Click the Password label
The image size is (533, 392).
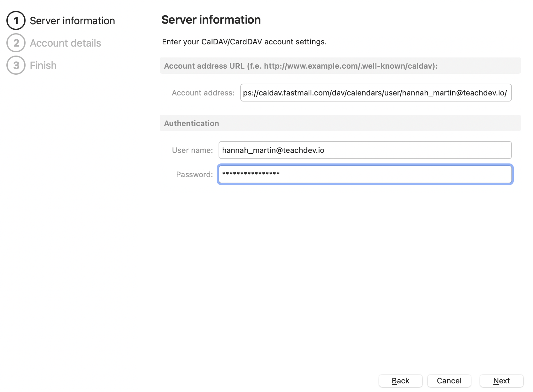coord(194,175)
